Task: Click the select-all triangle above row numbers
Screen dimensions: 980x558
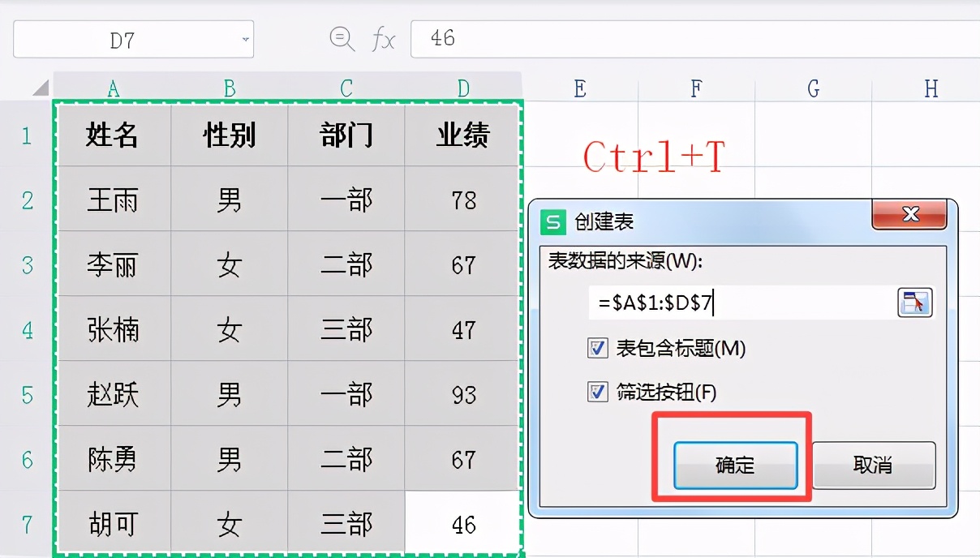Action: [x=42, y=88]
